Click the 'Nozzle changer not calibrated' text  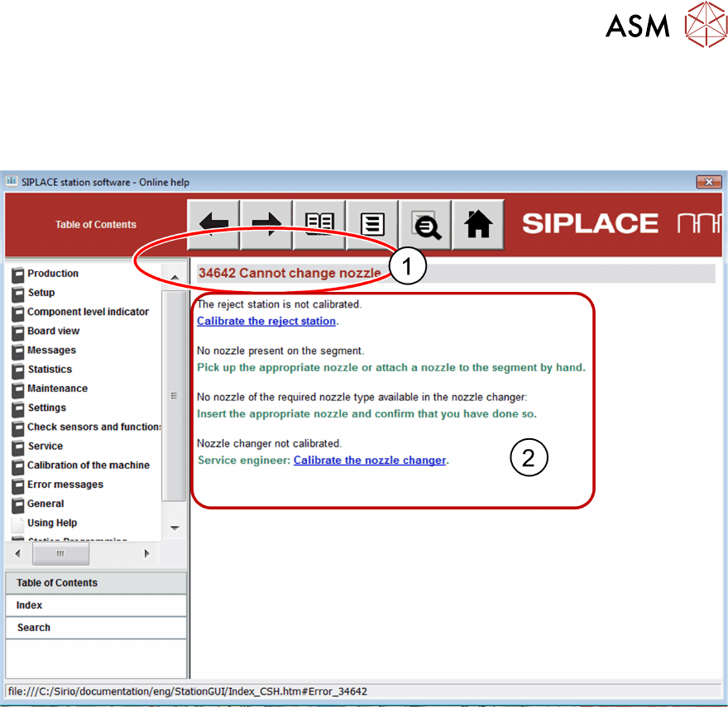270,444
